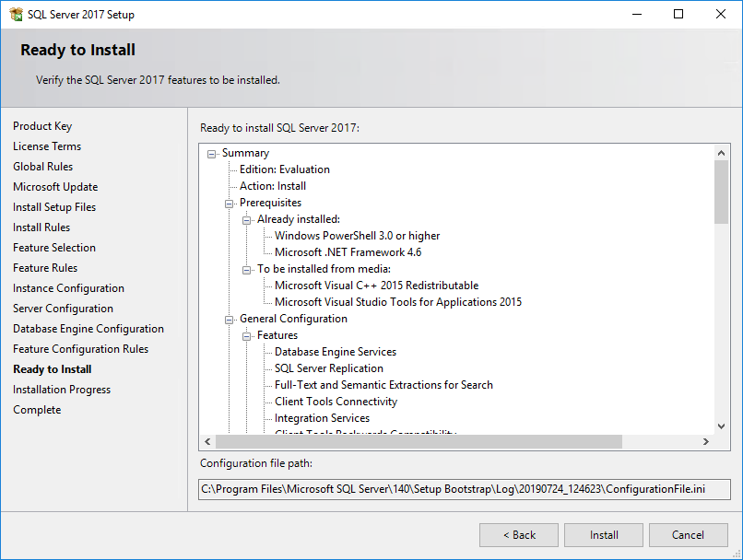Open the Microsoft Update step

pyautogui.click(x=55, y=187)
